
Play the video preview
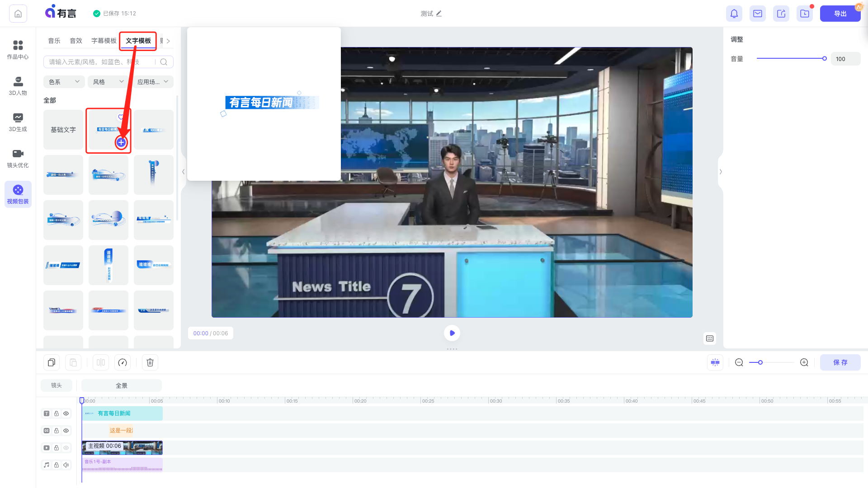coord(452,333)
